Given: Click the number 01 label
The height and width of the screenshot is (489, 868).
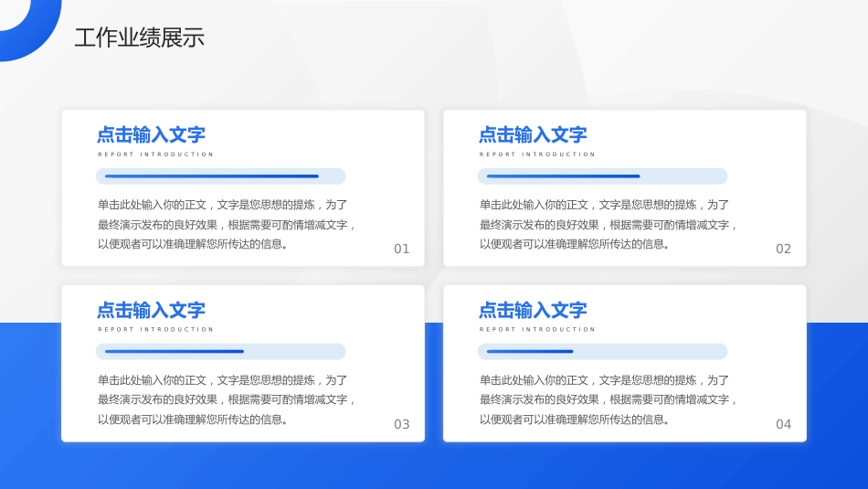Looking at the screenshot, I should (402, 250).
